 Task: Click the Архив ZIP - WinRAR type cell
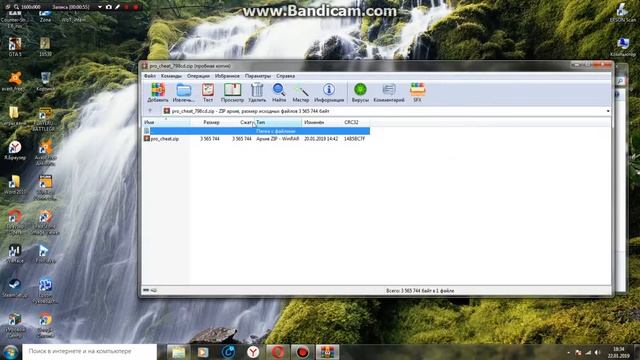click(278, 139)
